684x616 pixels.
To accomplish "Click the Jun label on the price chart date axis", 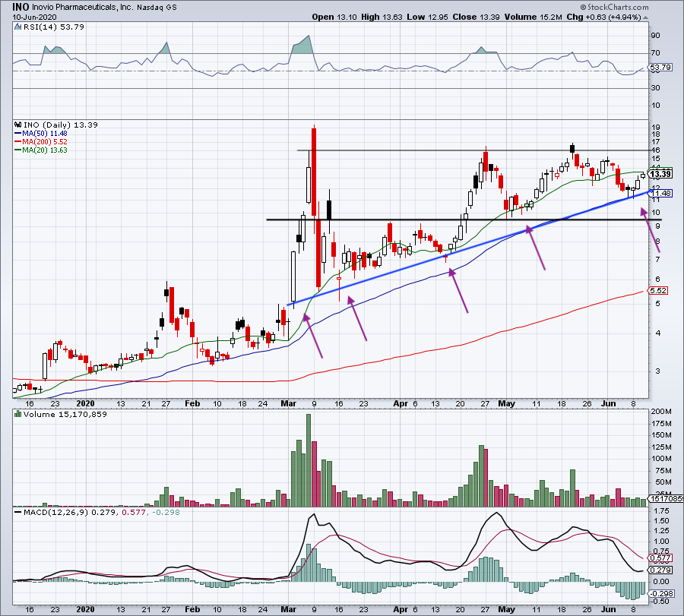I will (609, 403).
